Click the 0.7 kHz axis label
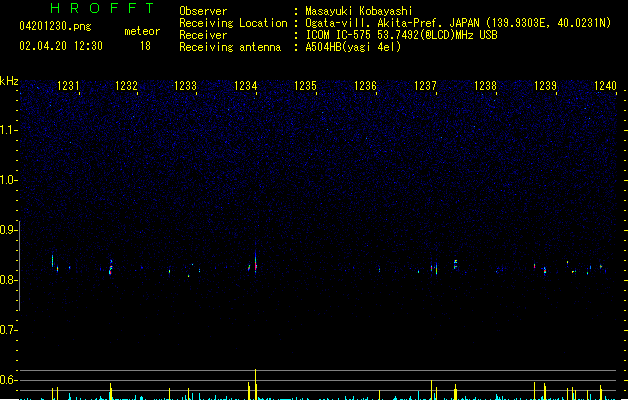The width and height of the screenshot is (629, 400). (8, 330)
